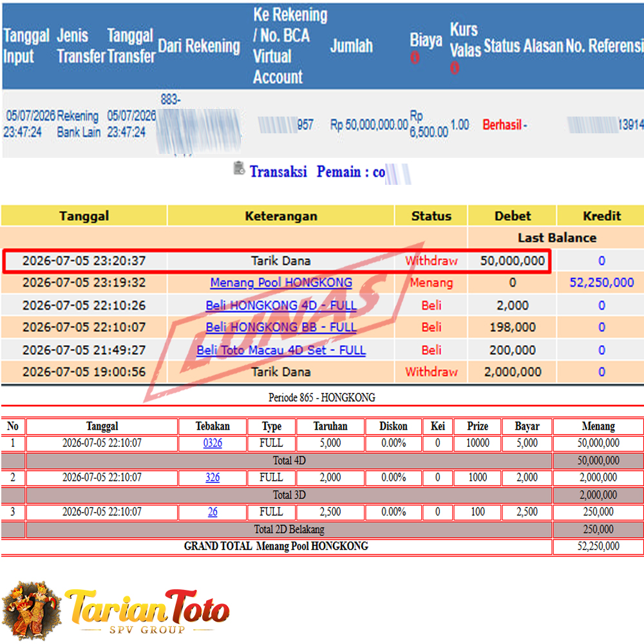Click the Prize value 10000
Image resolution: width=644 pixels, height=644 pixels.
477,443
